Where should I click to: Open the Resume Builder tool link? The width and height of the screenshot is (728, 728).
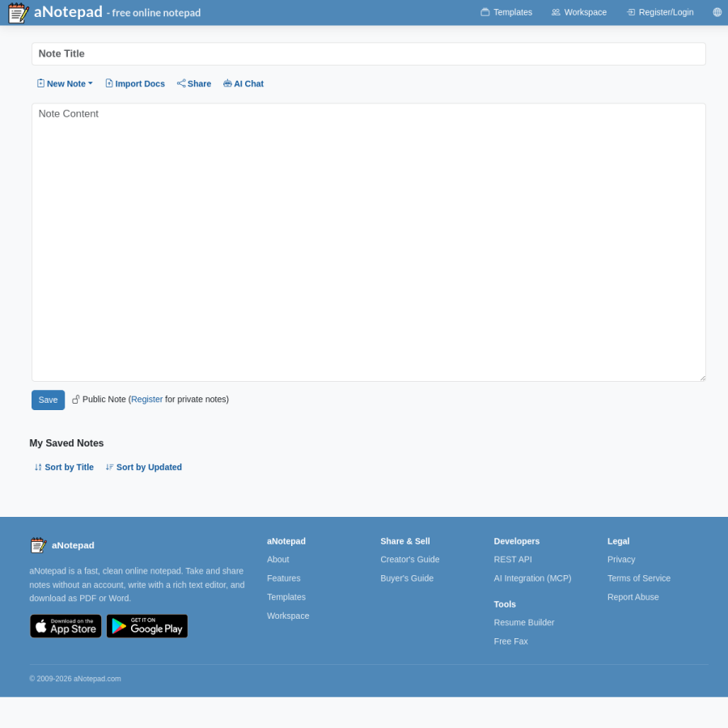[x=524, y=622]
